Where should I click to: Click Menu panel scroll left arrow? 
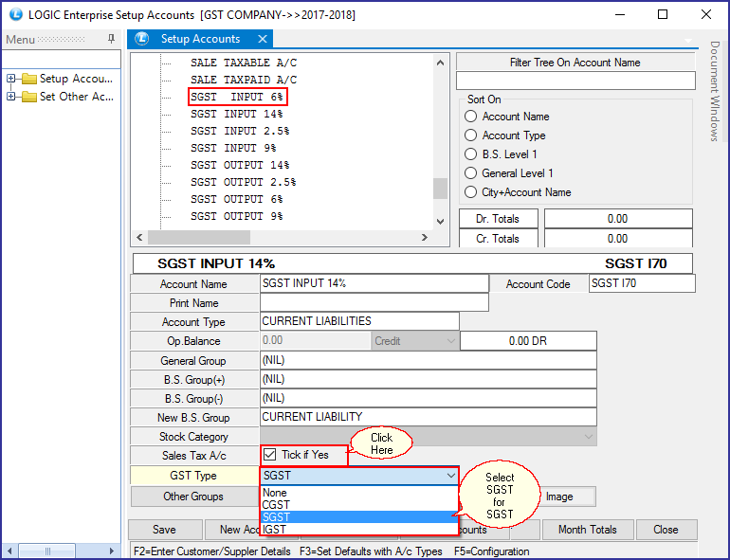coord(9,551)
